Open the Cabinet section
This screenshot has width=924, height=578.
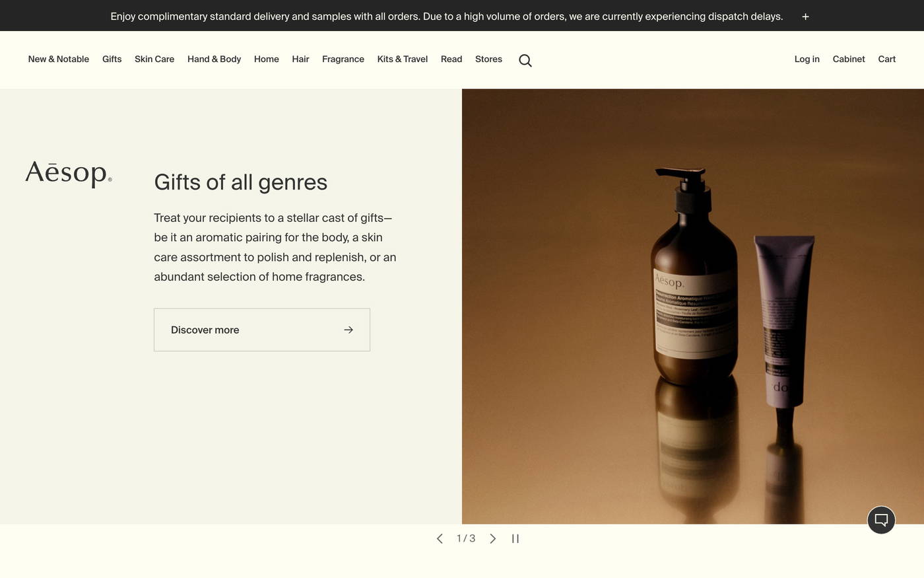pyautogui.click(x=849, y=59)
